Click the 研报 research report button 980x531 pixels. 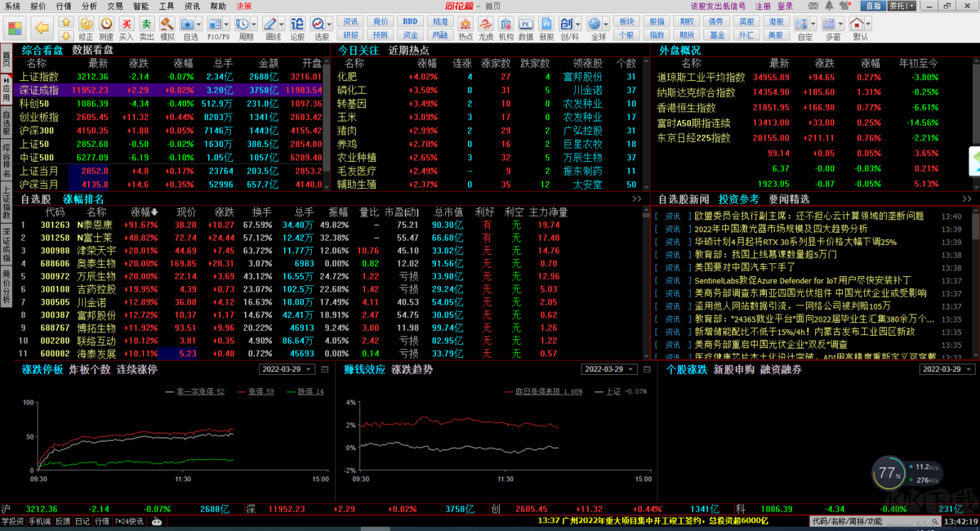coord(350,35)
